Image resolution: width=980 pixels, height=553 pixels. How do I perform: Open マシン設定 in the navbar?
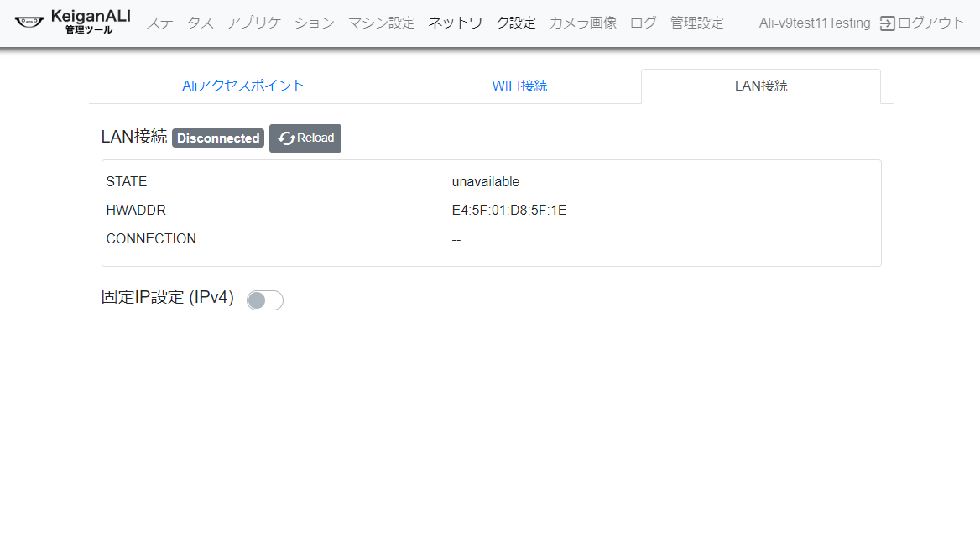tap(381, 23)
